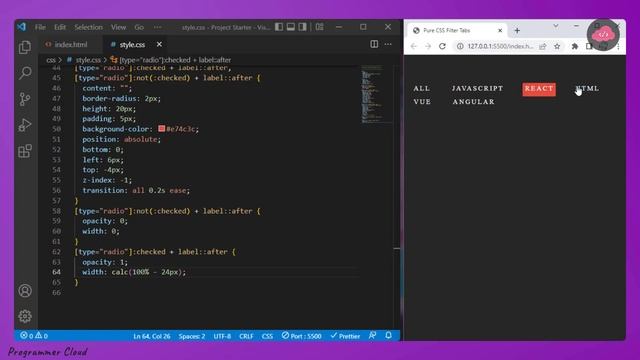Reload the browser page
Screen dimensions: 640x360
442,46
